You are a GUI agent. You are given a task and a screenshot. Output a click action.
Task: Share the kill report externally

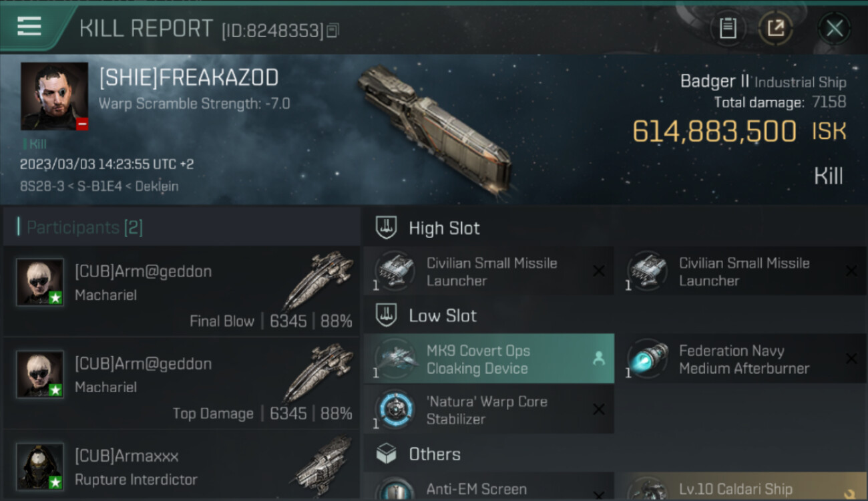[776, 28]
